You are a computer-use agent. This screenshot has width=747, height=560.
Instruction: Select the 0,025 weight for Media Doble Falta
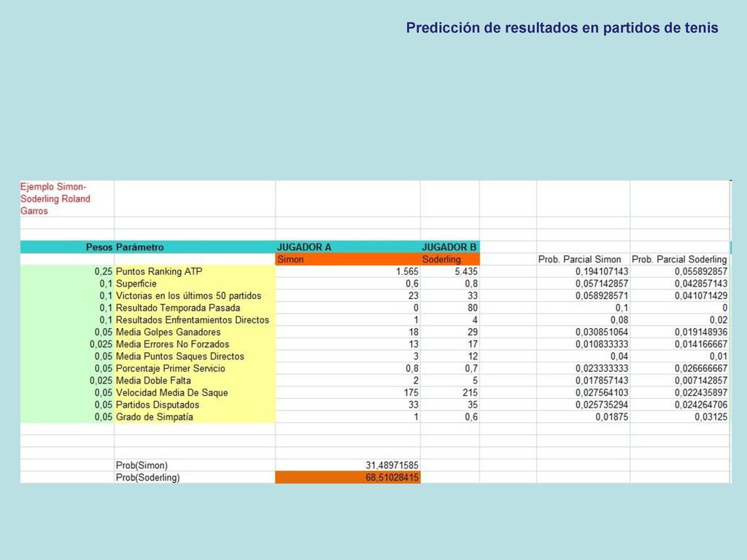(x=67, y=381)
